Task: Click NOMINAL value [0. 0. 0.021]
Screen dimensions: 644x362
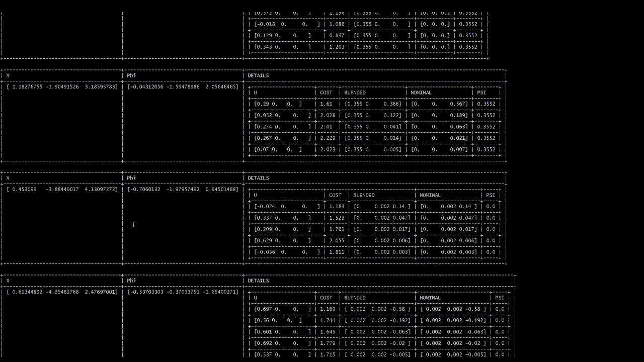Action: tap(439, 138)
